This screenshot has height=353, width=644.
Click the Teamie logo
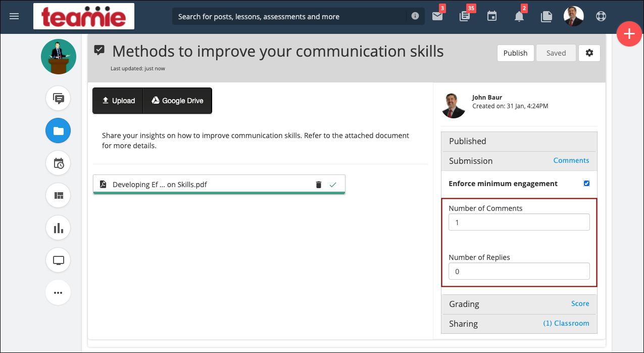click(x=84, y=16)
